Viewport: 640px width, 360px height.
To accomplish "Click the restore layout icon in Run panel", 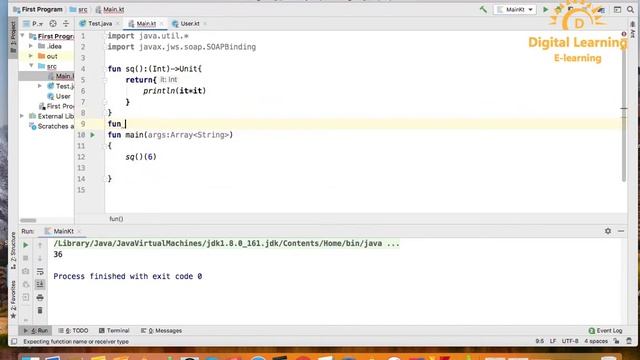I will (x=26, y=284).
